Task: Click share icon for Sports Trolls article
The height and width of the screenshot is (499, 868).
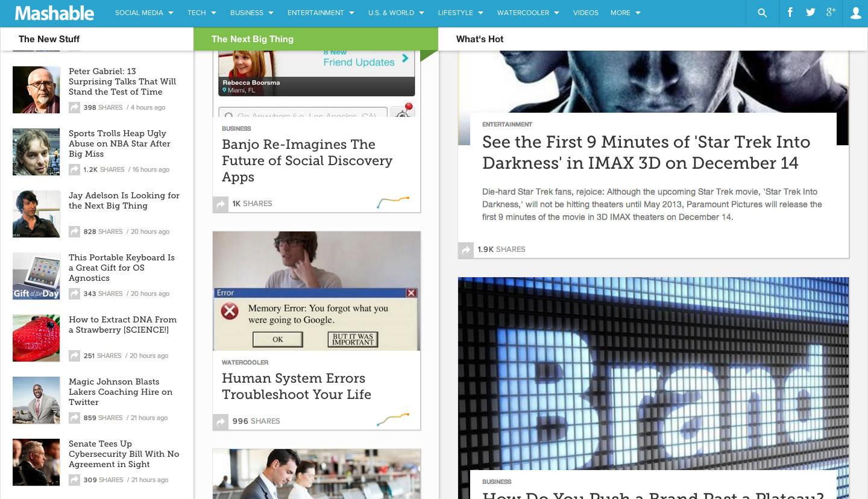Action: coord(74,169)
